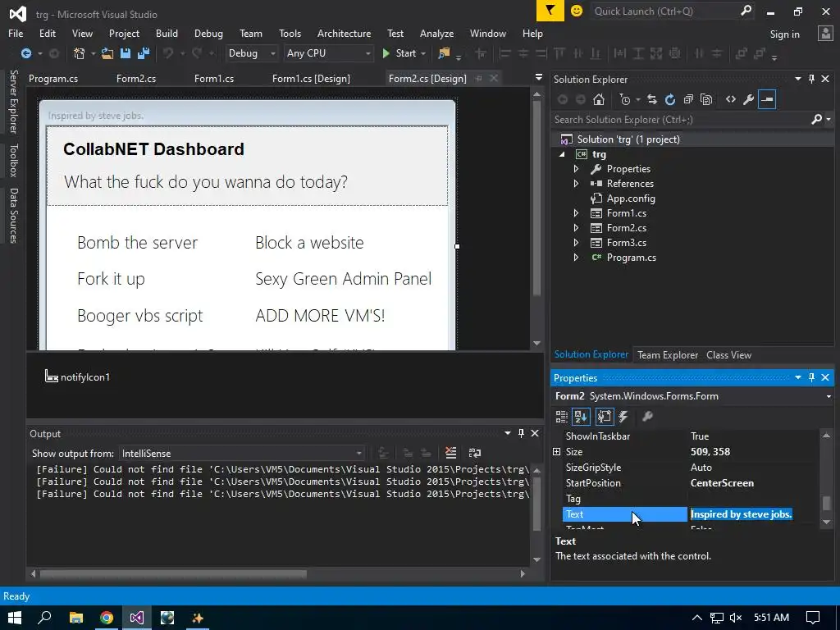Click the Clear All icon in Output panel

pyautogui.click(x=450, y=453)
